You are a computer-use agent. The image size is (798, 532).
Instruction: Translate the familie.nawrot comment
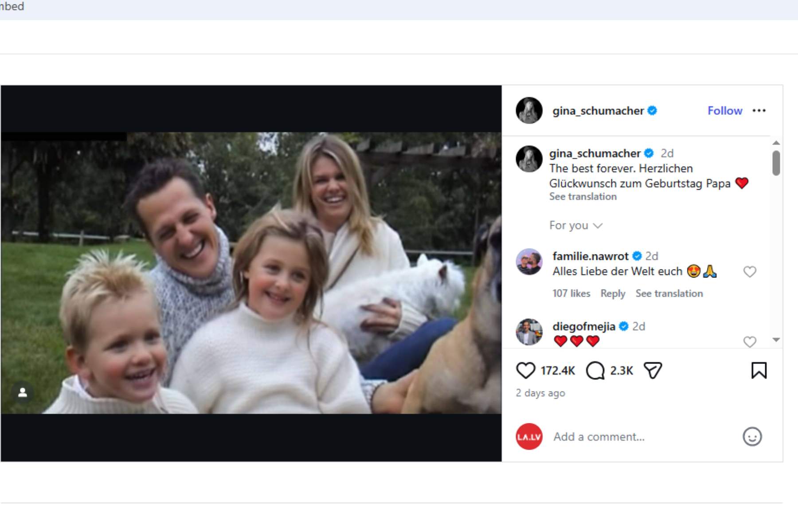tap(669, 293)
